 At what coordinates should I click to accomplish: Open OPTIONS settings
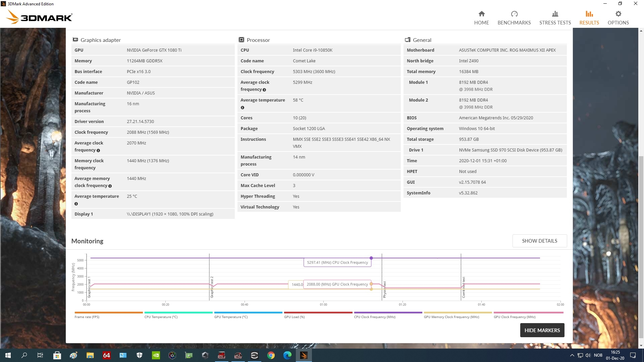click(x=618, y=18)
